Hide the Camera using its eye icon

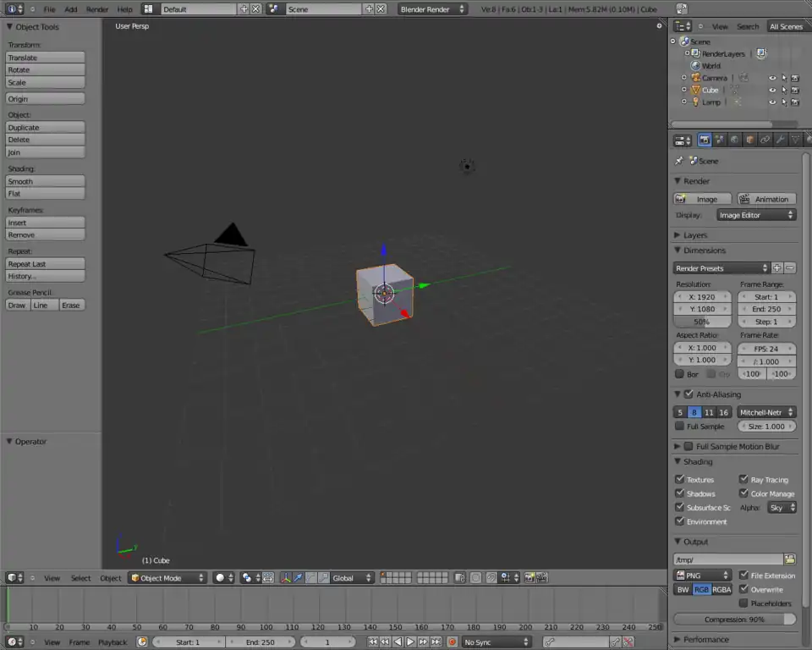771,78
